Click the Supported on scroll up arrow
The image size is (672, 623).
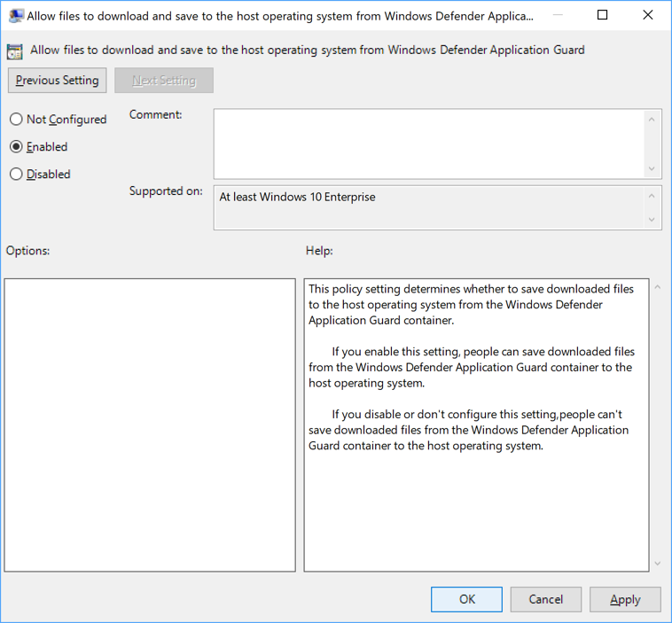653,197
